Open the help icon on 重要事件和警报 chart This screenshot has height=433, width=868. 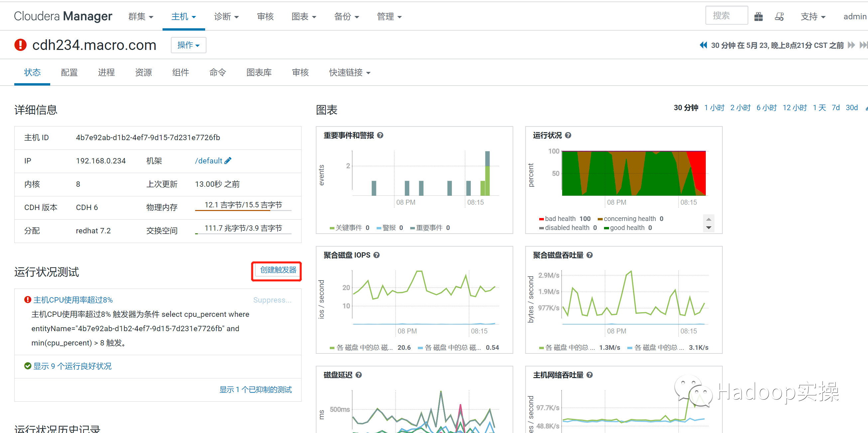[x=380, y=135]
